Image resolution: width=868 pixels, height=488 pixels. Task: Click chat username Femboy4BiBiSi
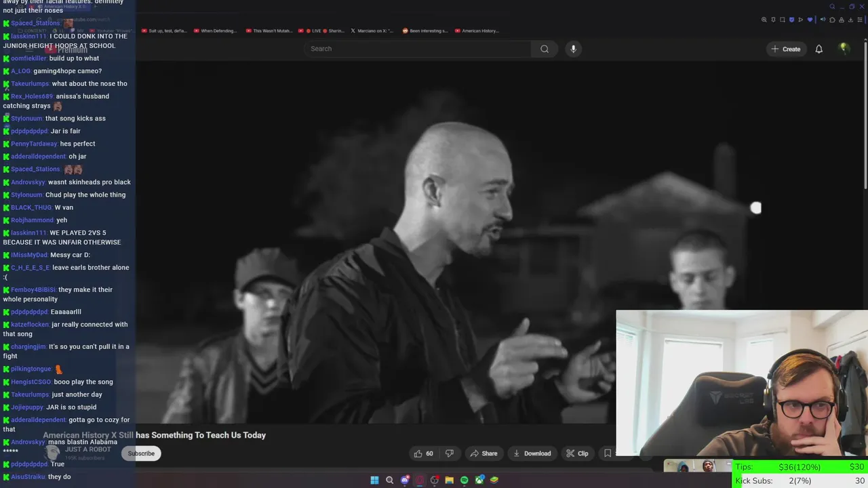(x=34, y=289)
